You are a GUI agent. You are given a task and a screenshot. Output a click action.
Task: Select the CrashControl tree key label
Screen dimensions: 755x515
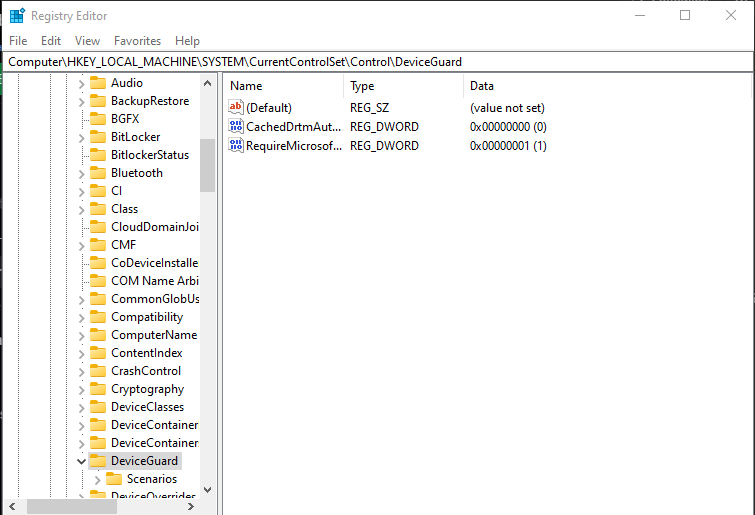pos(146,371)
